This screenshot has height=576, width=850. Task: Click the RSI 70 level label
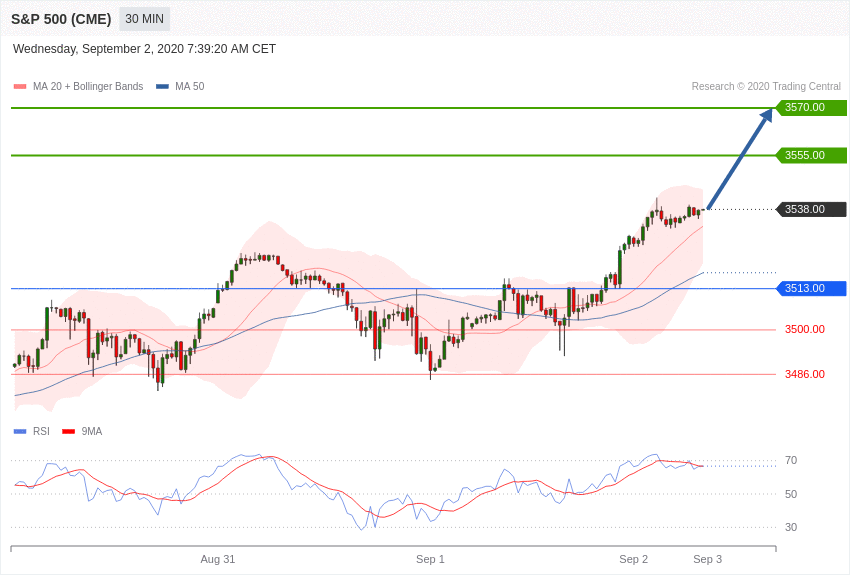(x=791, y=460)
